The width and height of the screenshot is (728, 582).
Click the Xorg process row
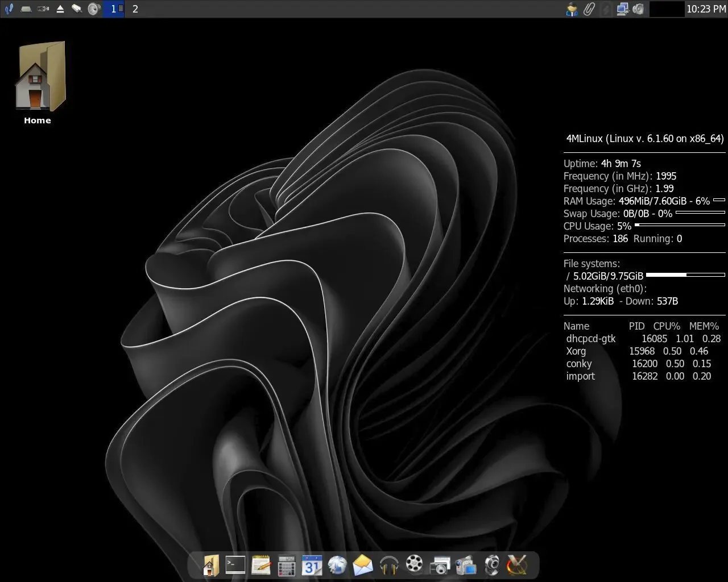pos(638,351)
